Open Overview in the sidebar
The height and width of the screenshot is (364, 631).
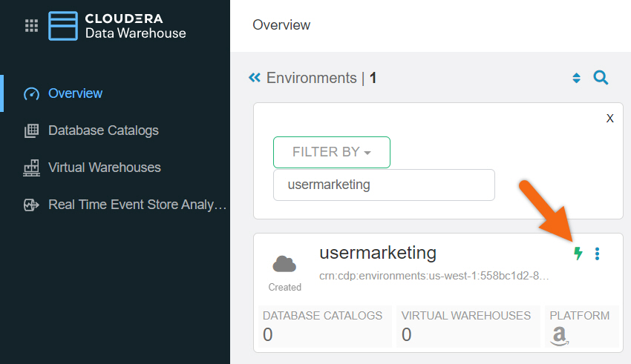click(x=75, y=93)
